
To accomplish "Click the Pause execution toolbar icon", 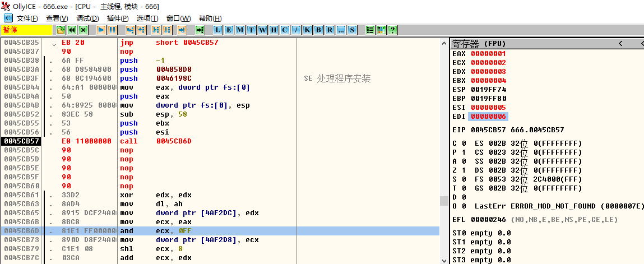I will [112, 30].
